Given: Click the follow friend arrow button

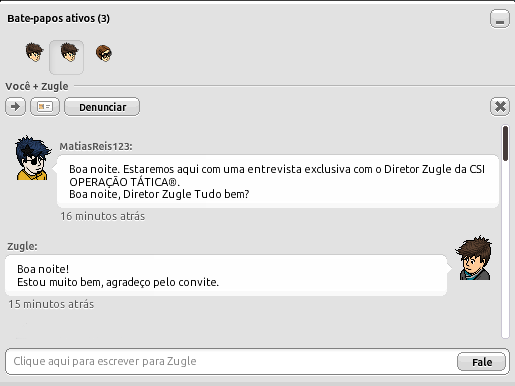Looking at the screenshot, I should click(x=15, y=107).
